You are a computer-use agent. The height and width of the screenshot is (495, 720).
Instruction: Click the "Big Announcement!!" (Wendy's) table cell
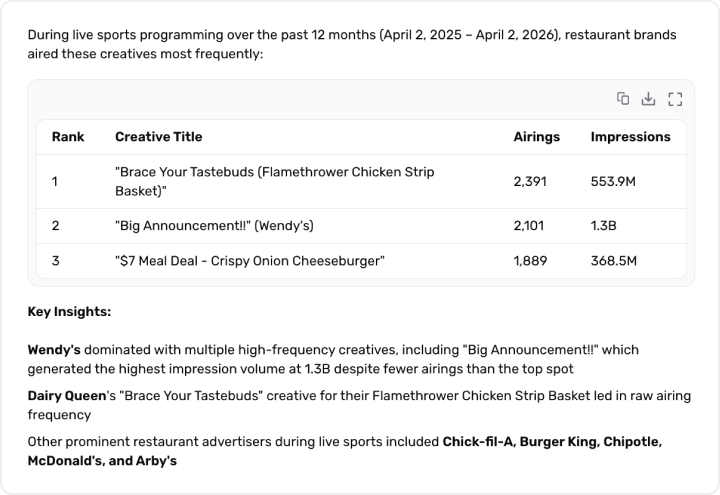(215, 226)
